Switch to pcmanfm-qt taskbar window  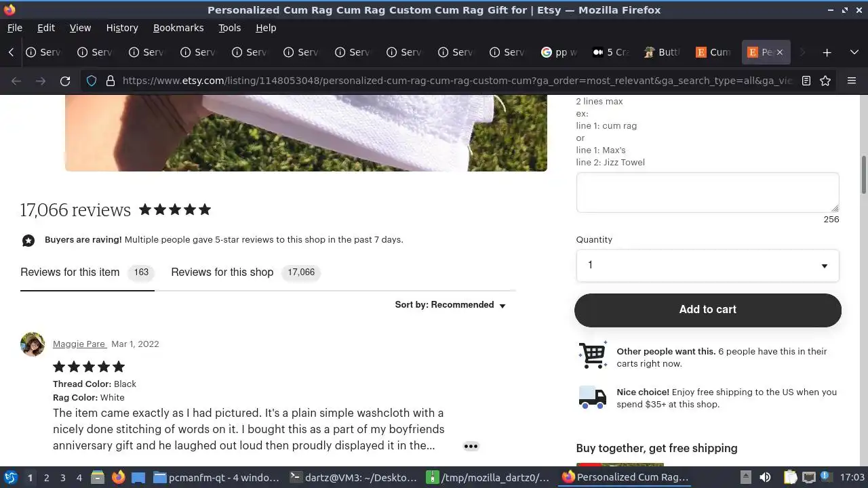click(217, 478)
